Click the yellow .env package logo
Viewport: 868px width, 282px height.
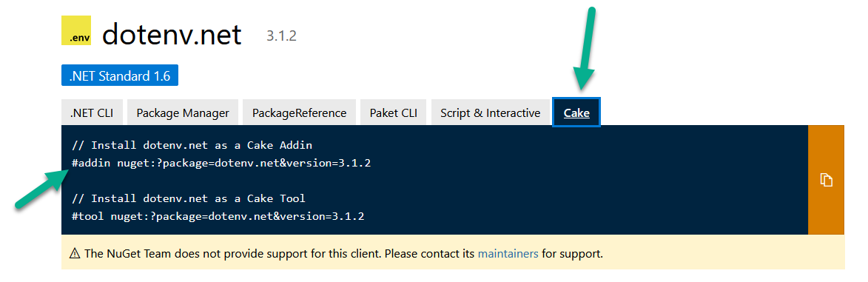(x=75, y=30)
